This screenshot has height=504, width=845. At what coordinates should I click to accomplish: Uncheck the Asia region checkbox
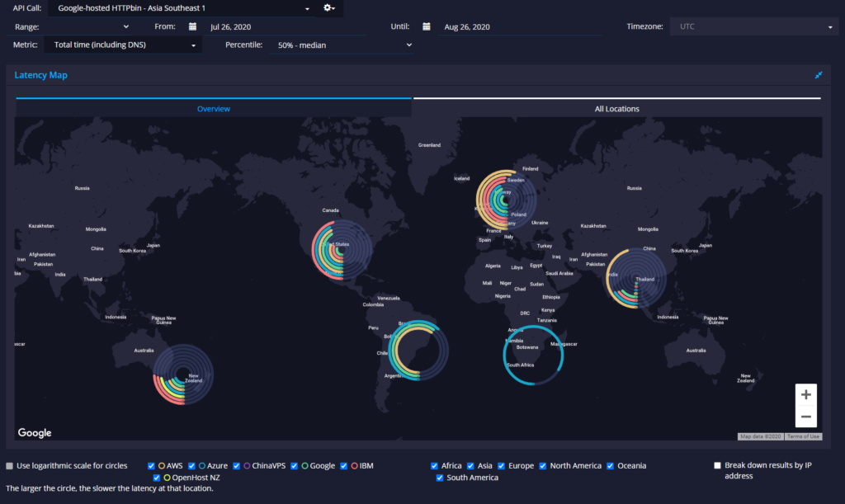pos(470,466)
